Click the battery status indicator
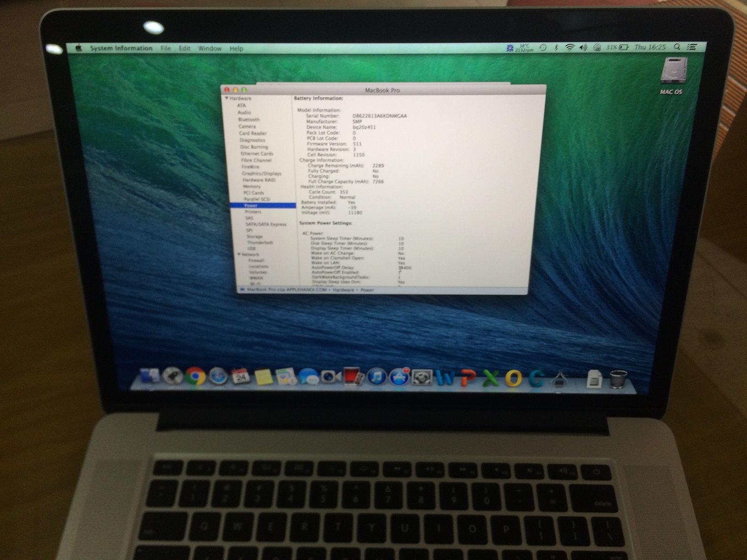 tap(617, 47)
